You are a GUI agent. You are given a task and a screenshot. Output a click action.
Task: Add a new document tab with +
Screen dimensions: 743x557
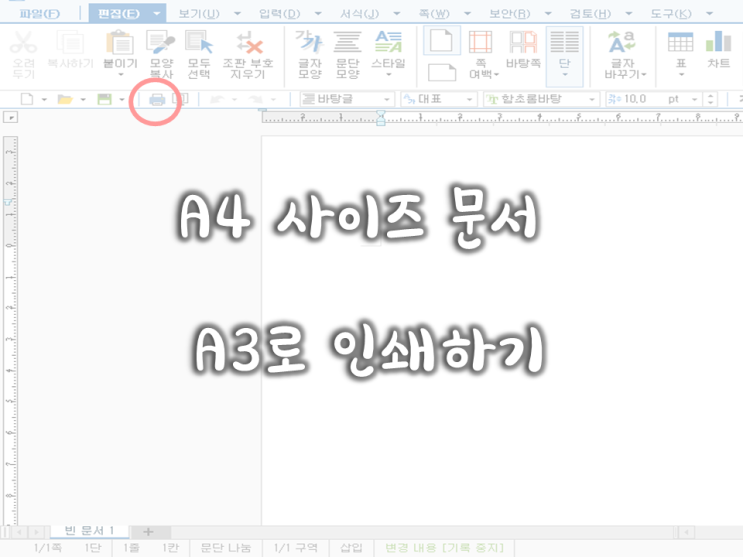click(148, 532)
